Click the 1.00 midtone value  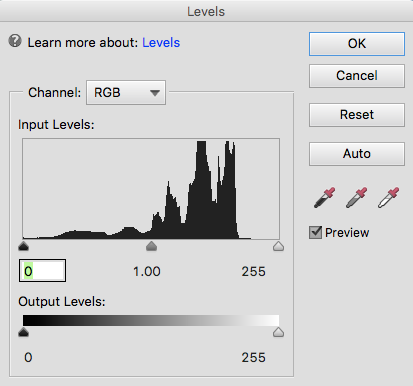(x=147, y=272)
